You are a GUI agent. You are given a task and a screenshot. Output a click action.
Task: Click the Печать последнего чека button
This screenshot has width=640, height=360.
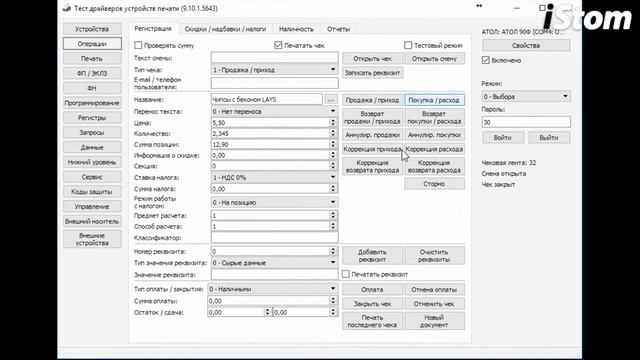(372, 321)
